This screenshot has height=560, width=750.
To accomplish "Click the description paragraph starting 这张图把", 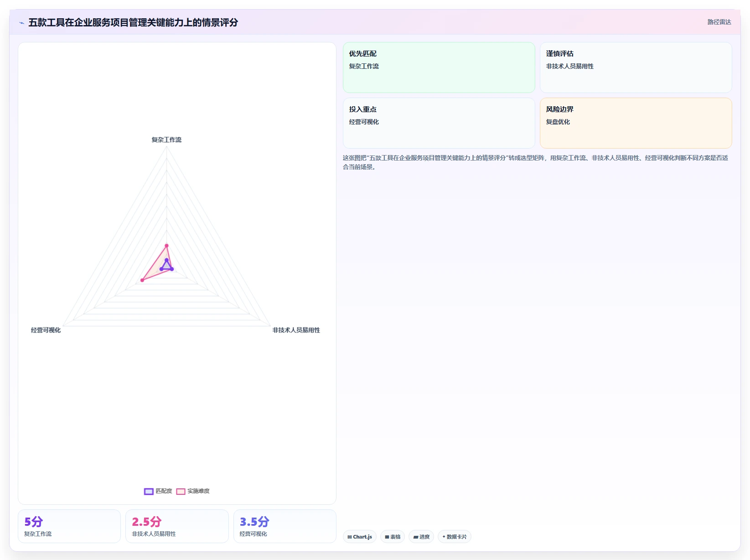I will (536, 162).
